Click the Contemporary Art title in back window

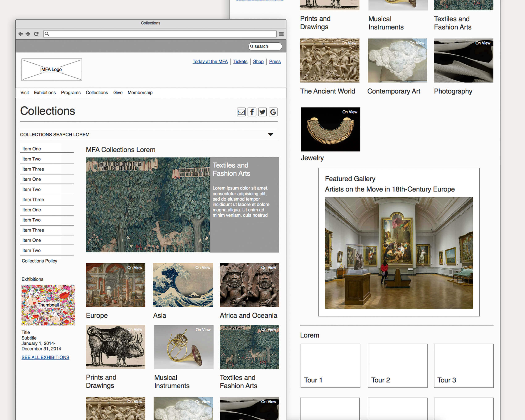point(394,91)
